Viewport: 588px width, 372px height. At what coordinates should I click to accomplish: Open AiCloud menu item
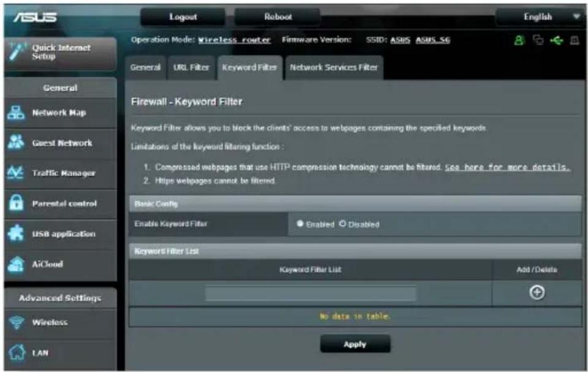[60, 264]
